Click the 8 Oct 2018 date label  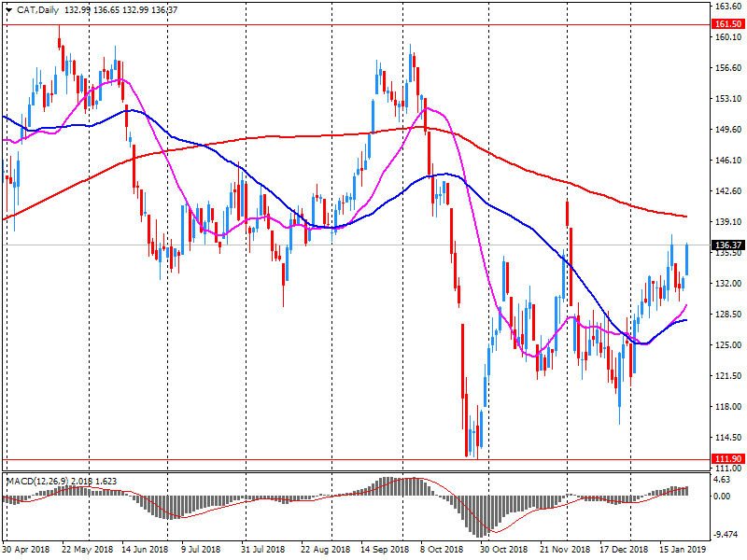coord(441,550)
